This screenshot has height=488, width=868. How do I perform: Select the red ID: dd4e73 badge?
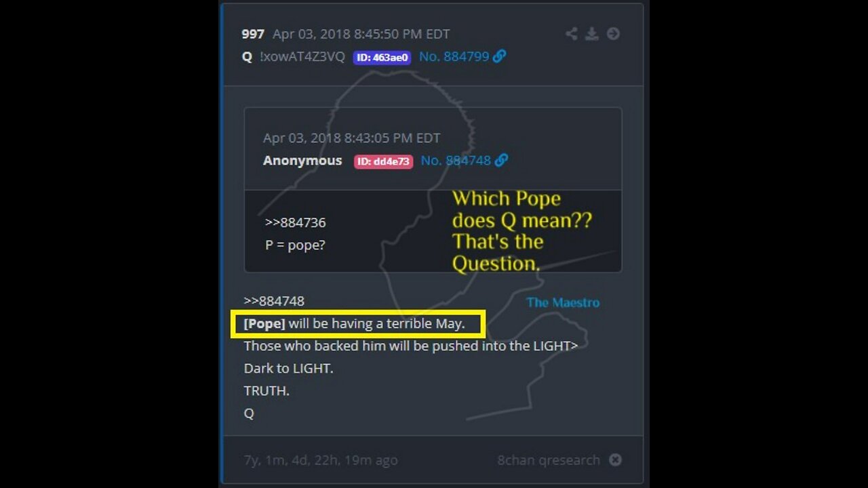[x=383, y=161]
